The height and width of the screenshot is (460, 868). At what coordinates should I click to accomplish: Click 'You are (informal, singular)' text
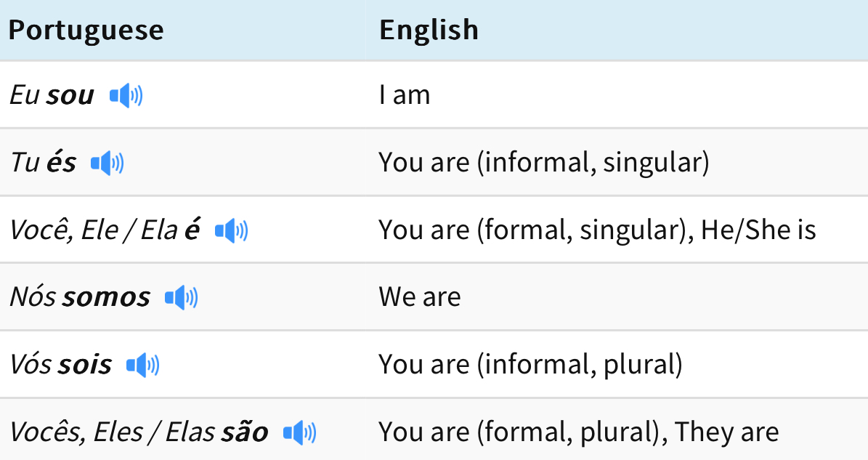[543, 164]
